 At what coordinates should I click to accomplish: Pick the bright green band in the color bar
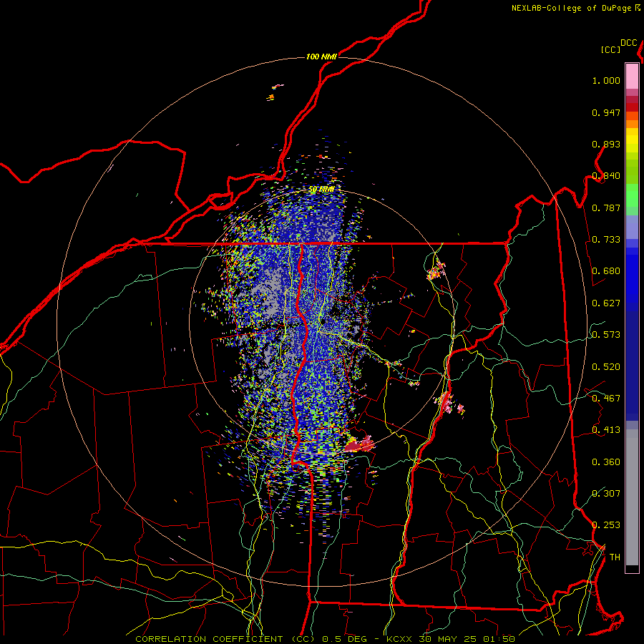632,195
